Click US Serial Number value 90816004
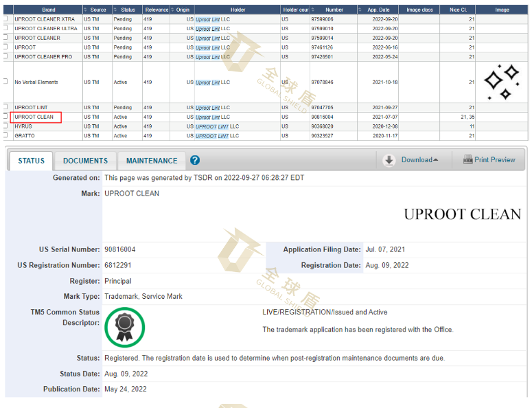 point(119,249)
